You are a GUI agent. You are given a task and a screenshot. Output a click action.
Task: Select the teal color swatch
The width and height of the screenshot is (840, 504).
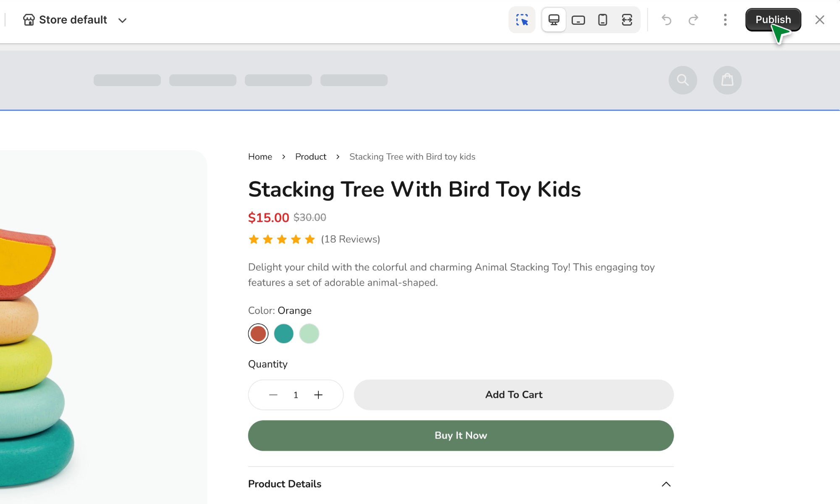click(283, 334)
